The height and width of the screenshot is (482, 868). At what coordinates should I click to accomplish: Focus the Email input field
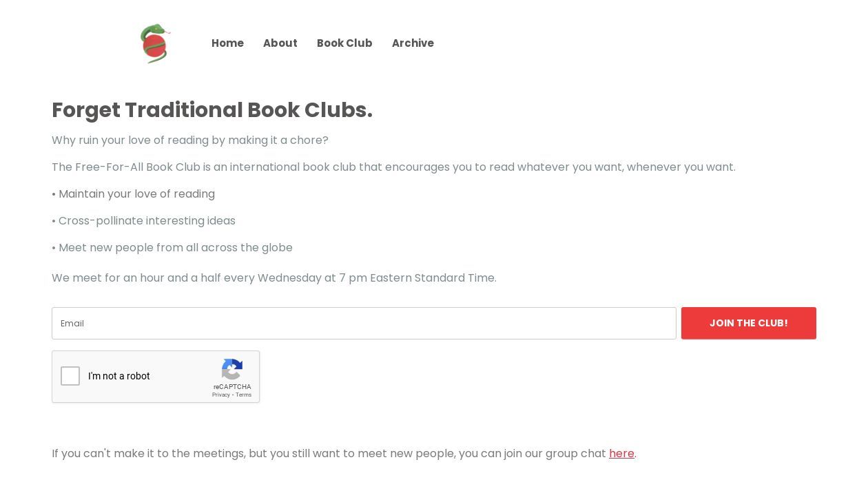[364, 324]
